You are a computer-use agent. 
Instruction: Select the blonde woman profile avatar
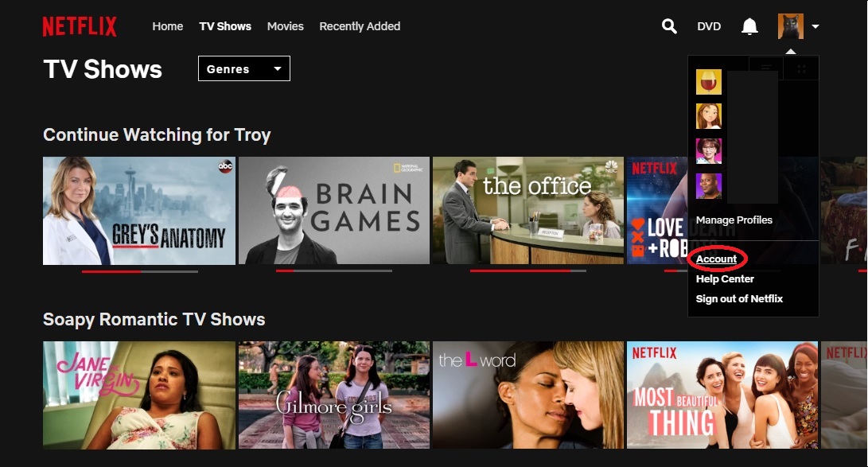click(708, 115)
